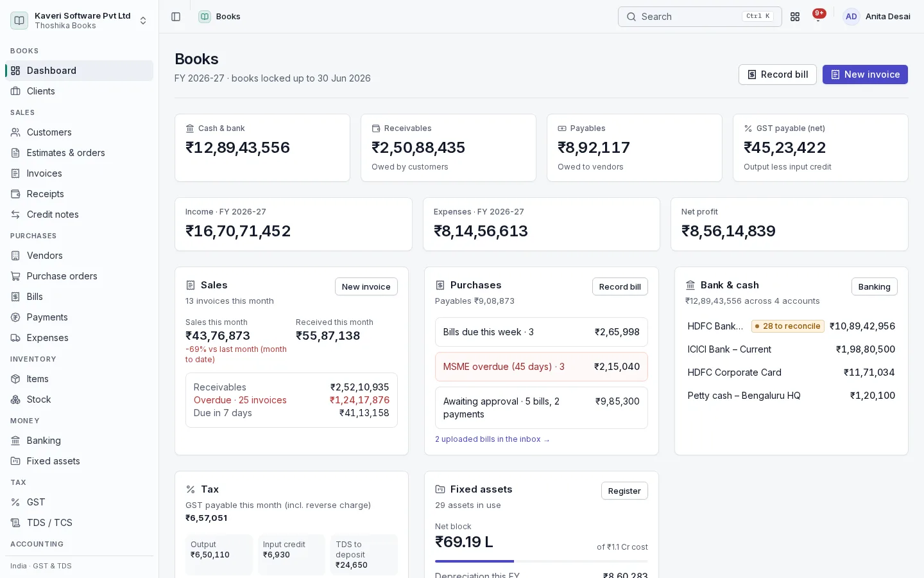Click the GST percent icon in sidebar
The height and width of the screenshot is (578, 924).
tap(15, 502)
